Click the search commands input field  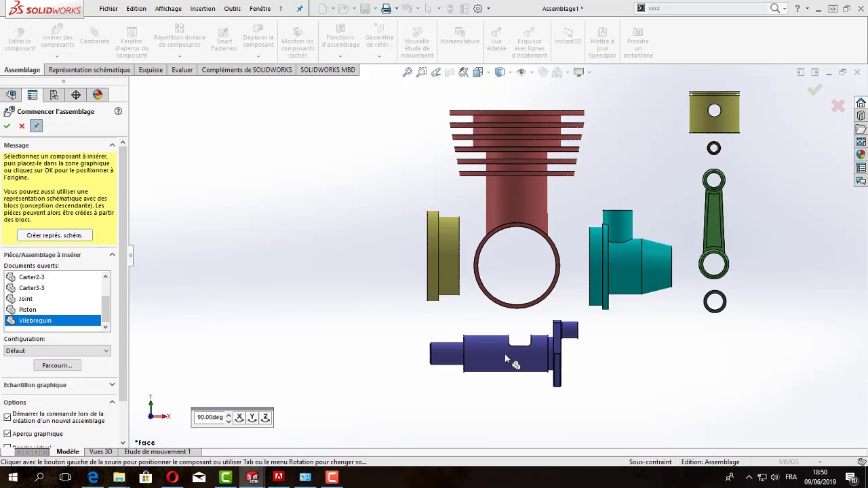(x=707, y=9)
